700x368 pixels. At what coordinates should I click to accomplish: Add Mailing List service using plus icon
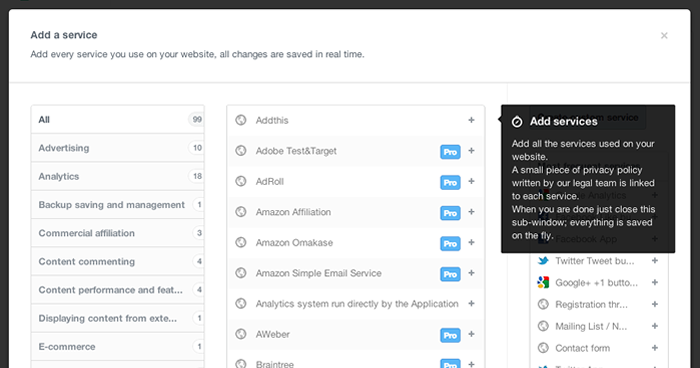point(654,326)
